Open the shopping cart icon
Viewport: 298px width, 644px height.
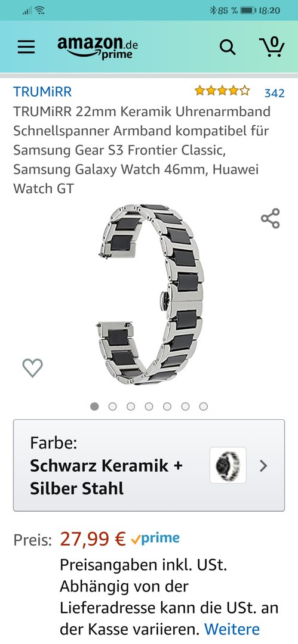pos(272,47)
